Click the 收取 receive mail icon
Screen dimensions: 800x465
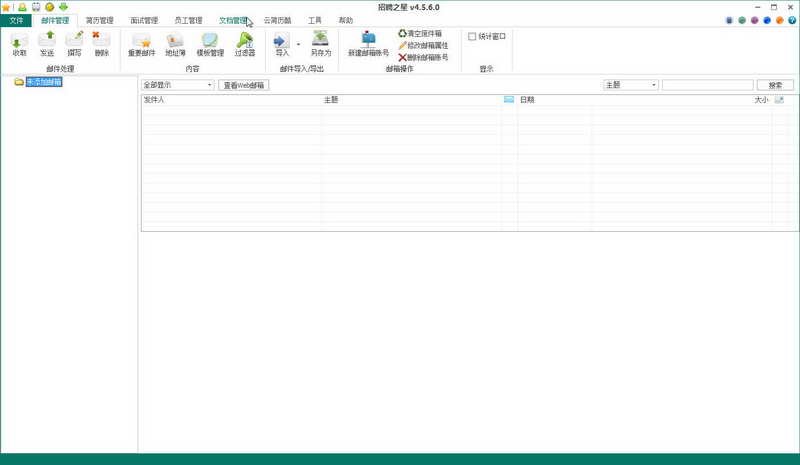click(x=19, y=44)
